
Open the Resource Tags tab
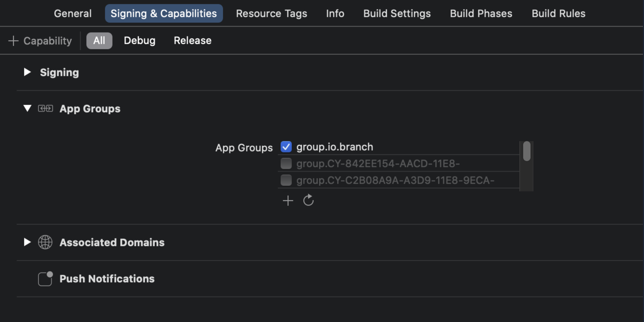coord(271,13)
